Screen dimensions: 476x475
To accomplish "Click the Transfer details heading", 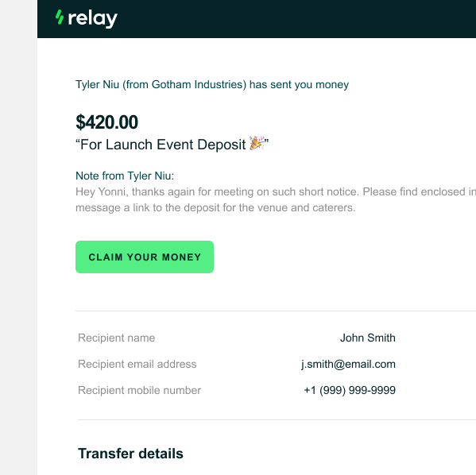I will pyautogui.click(x=130, y=454).
